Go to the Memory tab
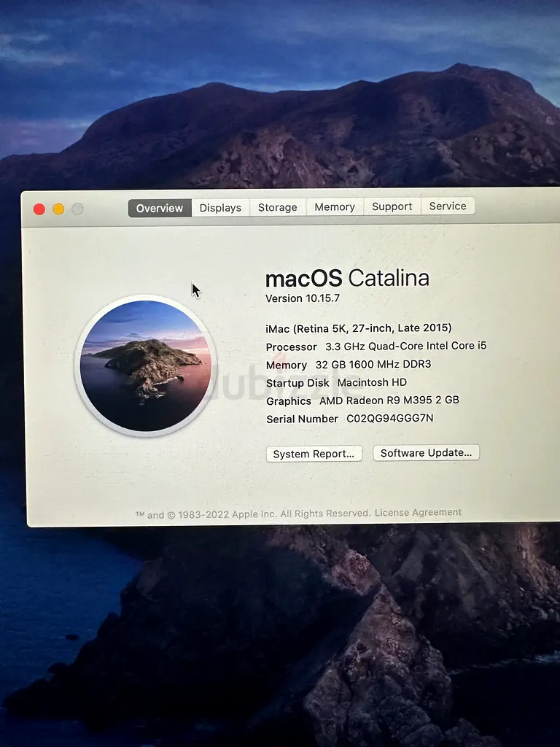 point(335,207)
